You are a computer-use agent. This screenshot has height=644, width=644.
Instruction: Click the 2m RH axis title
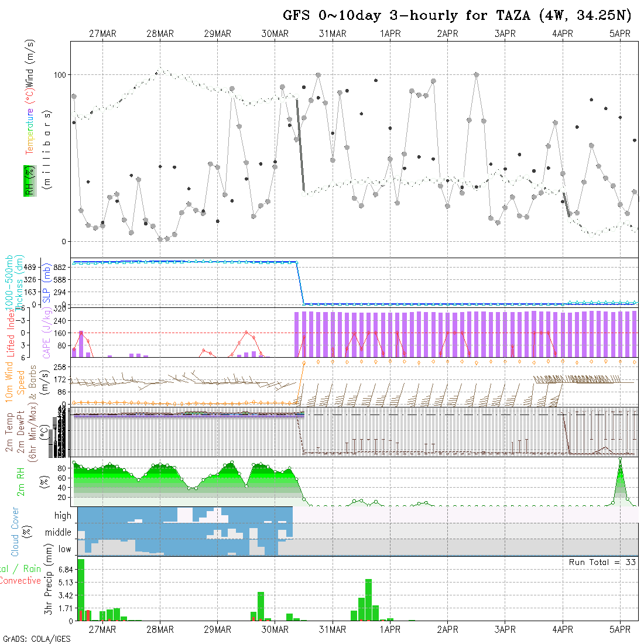[21, 482]
